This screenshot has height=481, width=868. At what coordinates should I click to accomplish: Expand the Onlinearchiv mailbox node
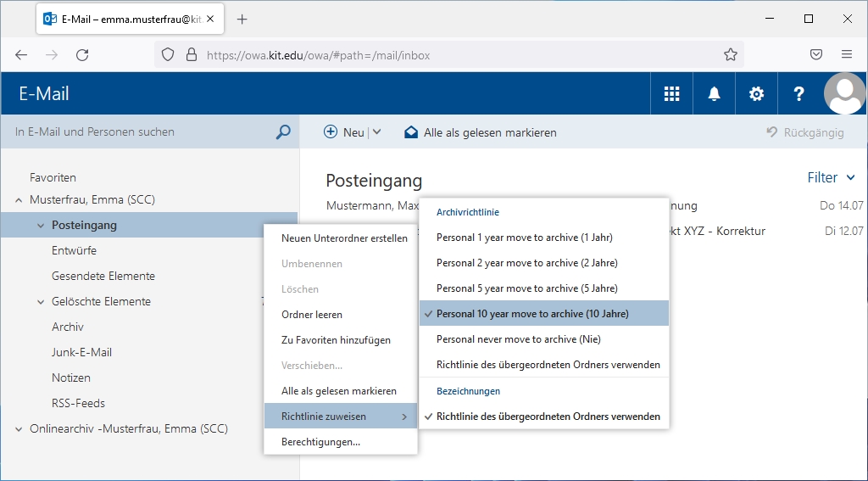click(x=19, y=429)
